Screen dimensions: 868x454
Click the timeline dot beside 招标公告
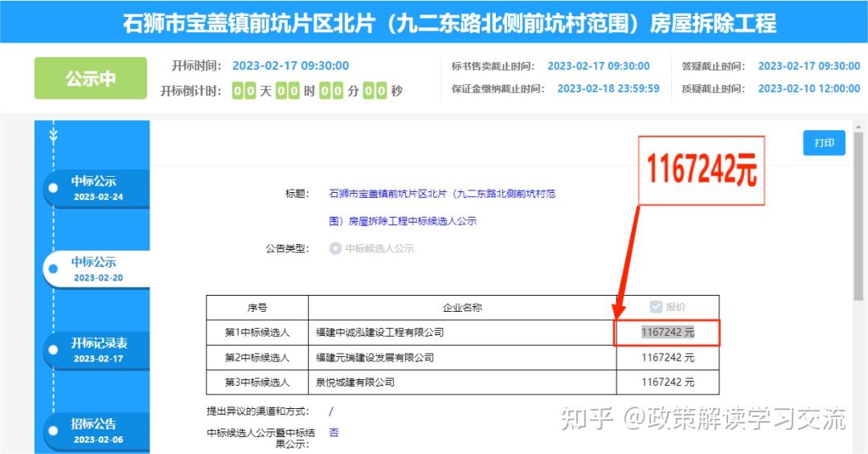(x=53, y=430)
